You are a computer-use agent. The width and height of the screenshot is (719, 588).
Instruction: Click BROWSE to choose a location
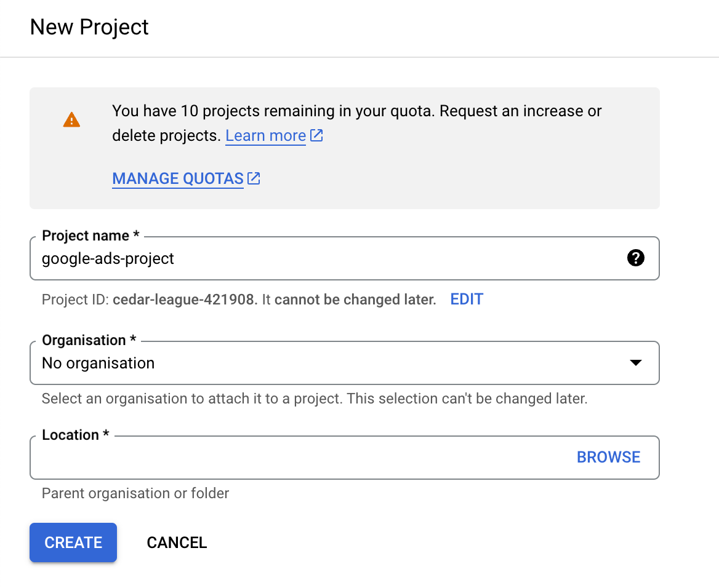608,457
